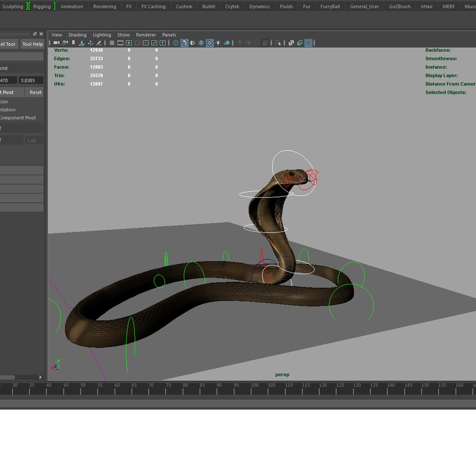The image size is (476, 476).
Task: Toggle the X-Ray icon
Action: coord(291,43)
